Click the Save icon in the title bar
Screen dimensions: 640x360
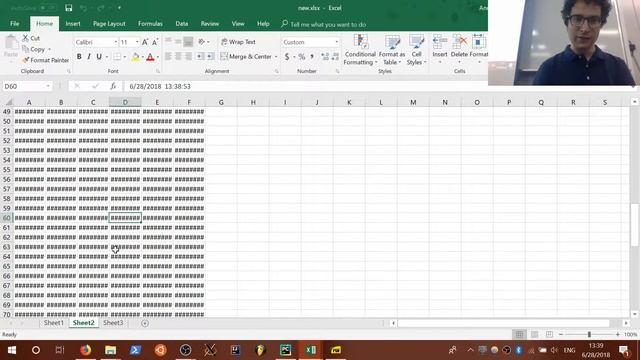69,8
